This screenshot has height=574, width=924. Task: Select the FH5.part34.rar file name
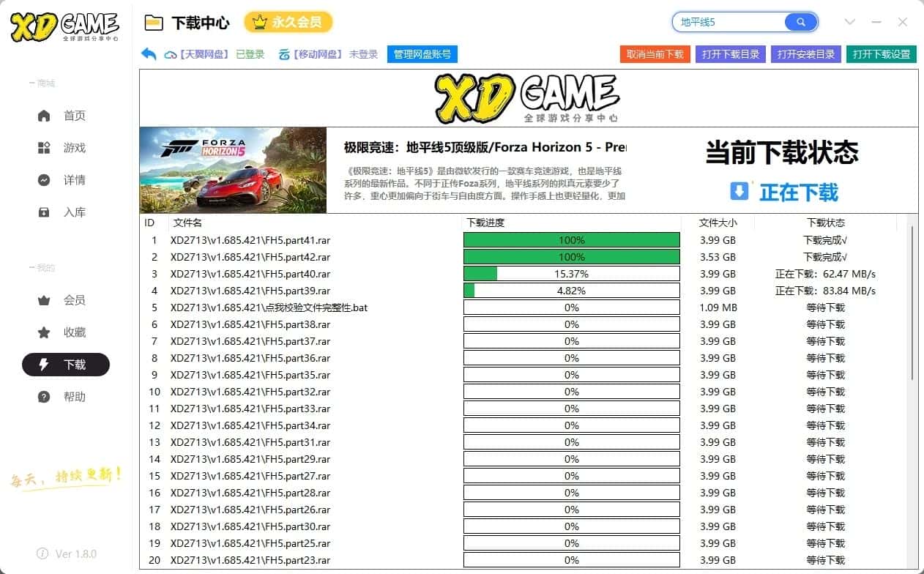pyautogui.click(x=250, y=425)
